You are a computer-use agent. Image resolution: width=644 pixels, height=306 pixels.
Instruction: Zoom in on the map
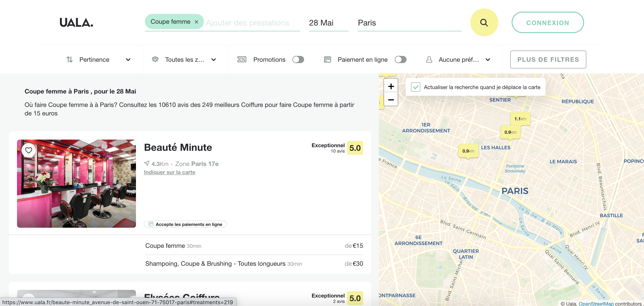point(391,86)
